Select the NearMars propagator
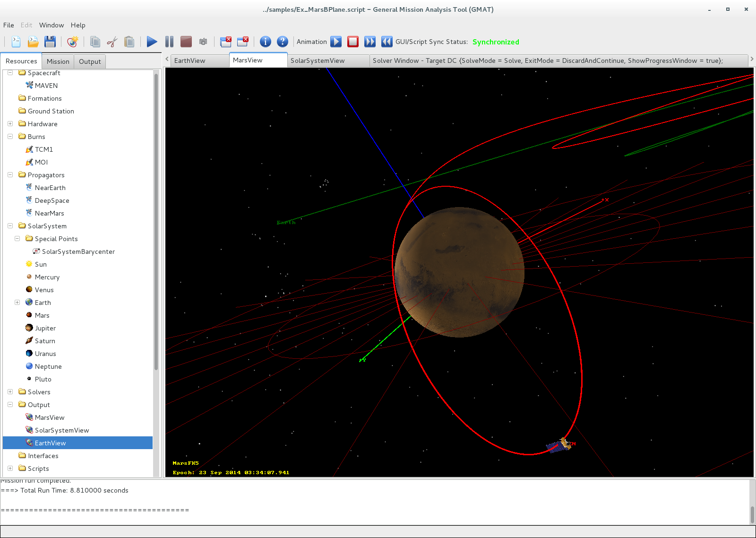 [49, 213]
